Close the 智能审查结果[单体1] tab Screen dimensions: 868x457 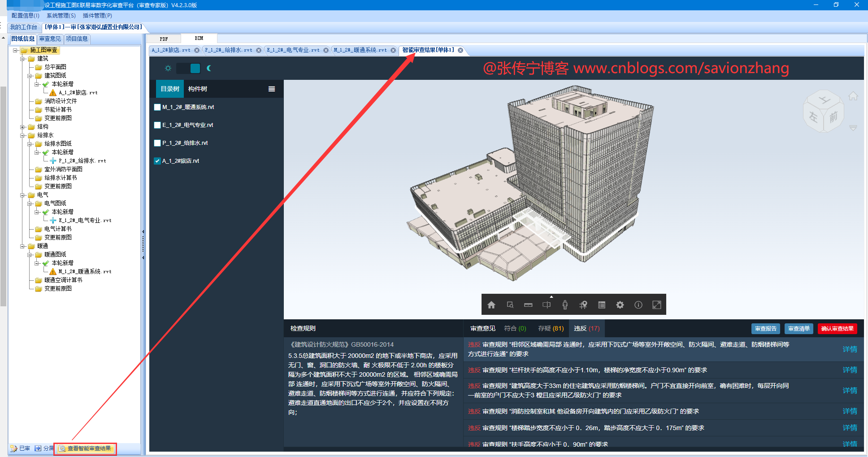[x=460, y=50]
